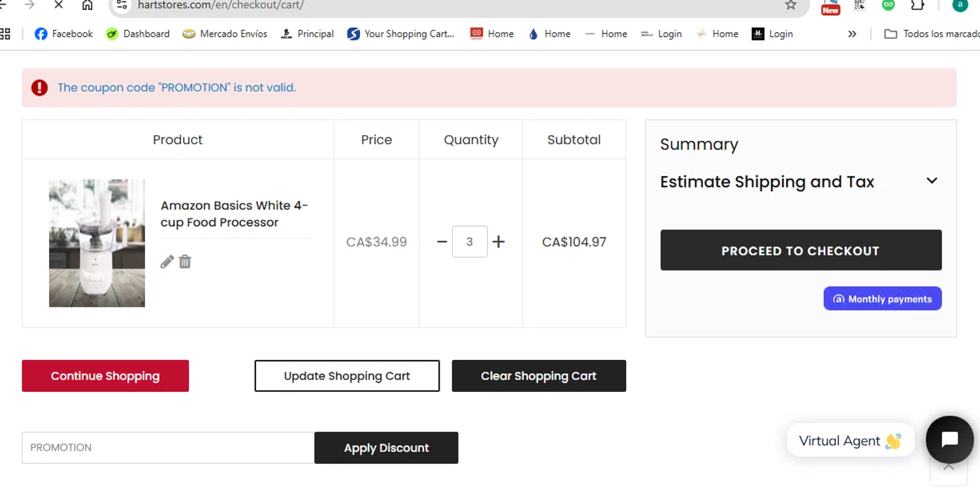980x497 pixels.
Task: Open the Virtual Agent chat bubble icon
Action: click(950, 440)
